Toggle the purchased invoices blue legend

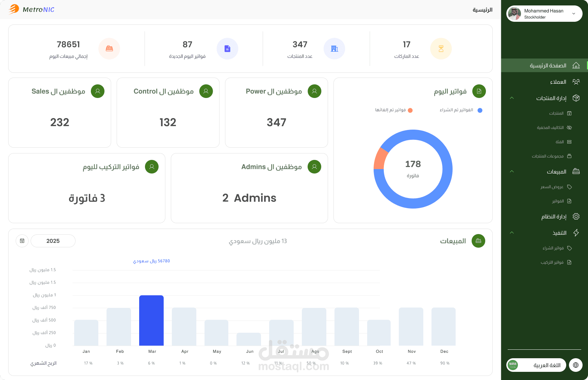(461, 110)
